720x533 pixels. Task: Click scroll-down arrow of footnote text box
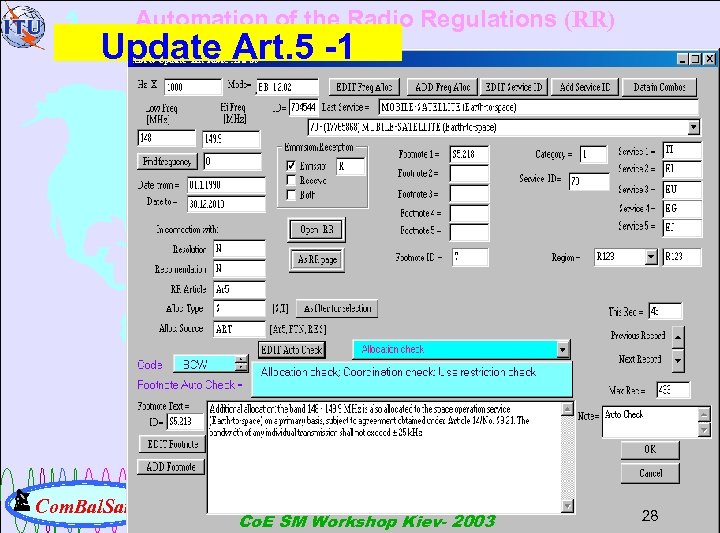pyautogui.click(x=568, y=506)
